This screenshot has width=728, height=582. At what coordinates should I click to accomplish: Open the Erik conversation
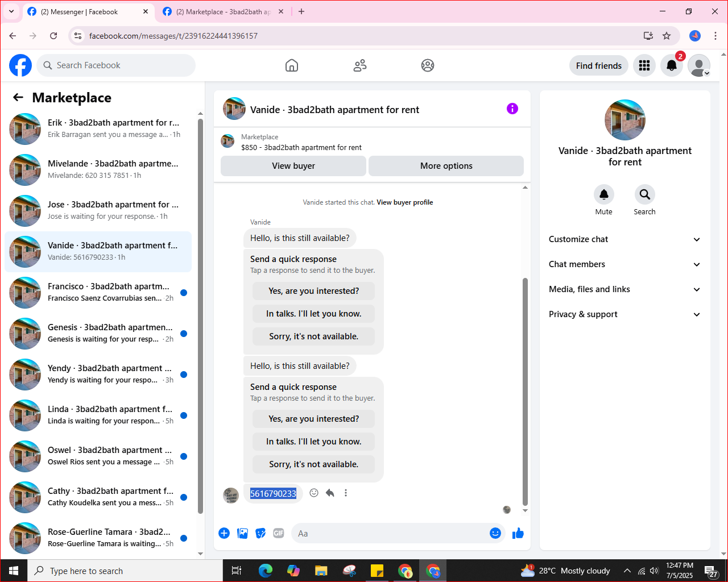(x=98, y=129)
